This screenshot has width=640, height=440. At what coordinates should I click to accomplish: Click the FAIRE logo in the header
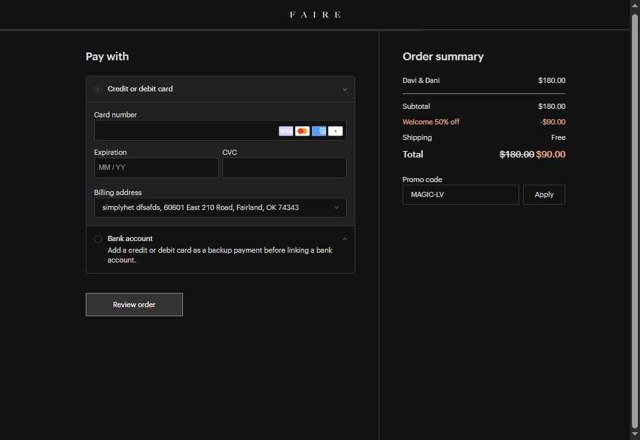pos(315,15)
